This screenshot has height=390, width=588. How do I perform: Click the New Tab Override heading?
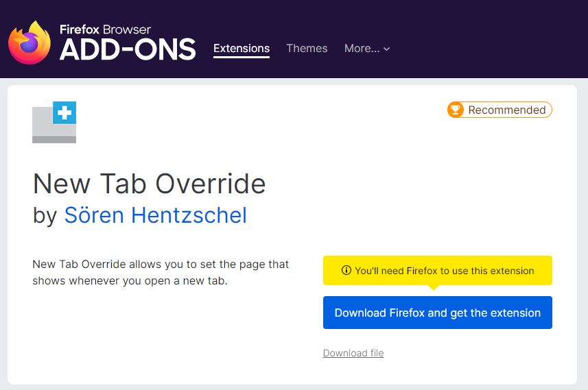[149, 184]
